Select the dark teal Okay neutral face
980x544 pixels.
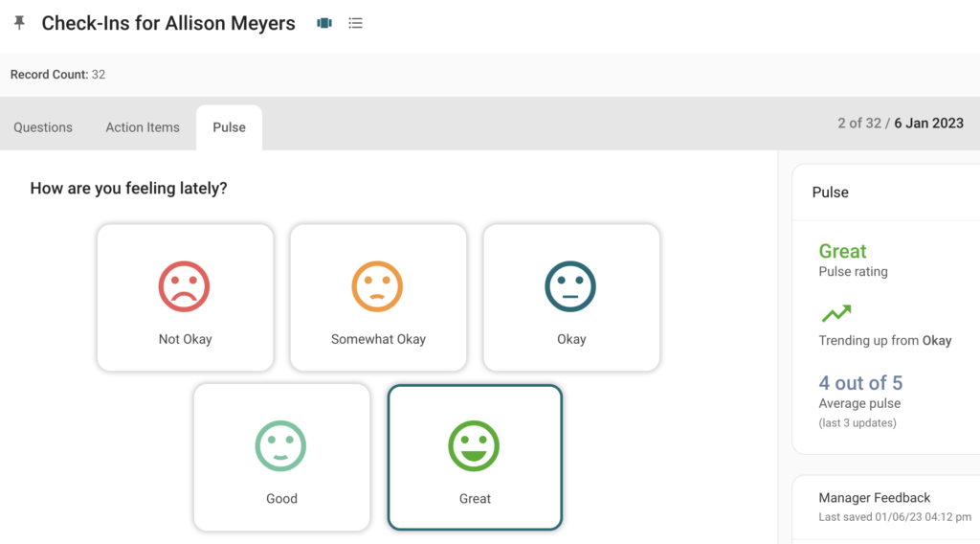tap(570, 286)
